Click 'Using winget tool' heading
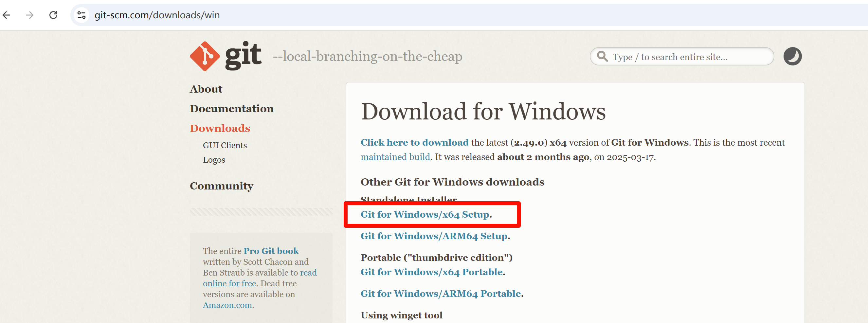Viewport: 868px width, 323px height. [x=401, y=315]
